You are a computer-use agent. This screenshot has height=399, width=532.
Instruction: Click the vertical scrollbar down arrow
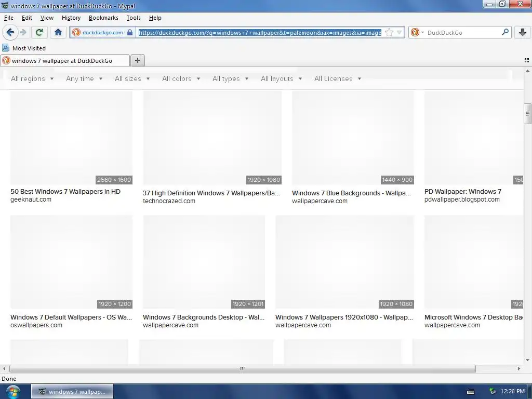pos(527,361)
